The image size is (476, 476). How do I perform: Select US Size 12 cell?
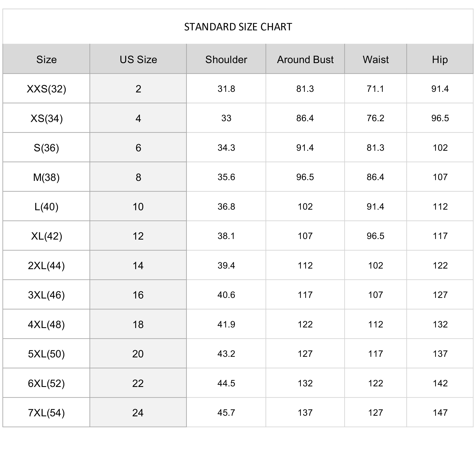[x=138, y=236]
